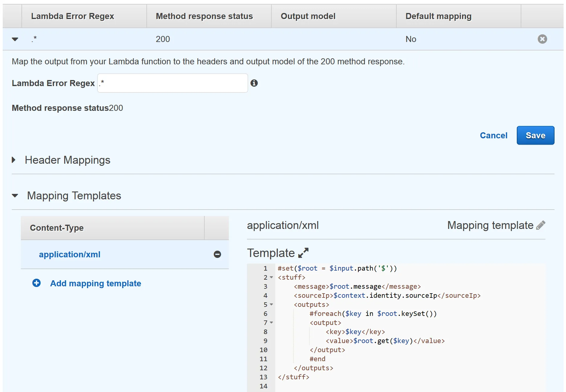Expand the Template editor to full screen
The image size is (566, 392).
coord(303,253)
